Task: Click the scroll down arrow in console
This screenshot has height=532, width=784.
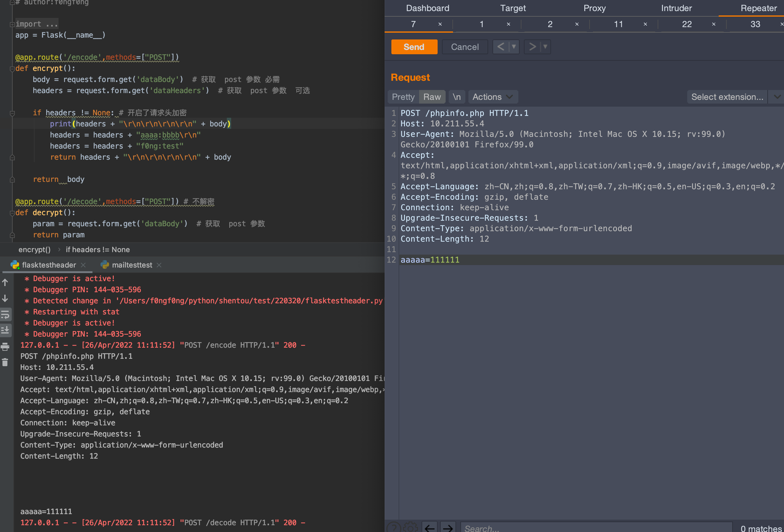Action: point(5,299)
